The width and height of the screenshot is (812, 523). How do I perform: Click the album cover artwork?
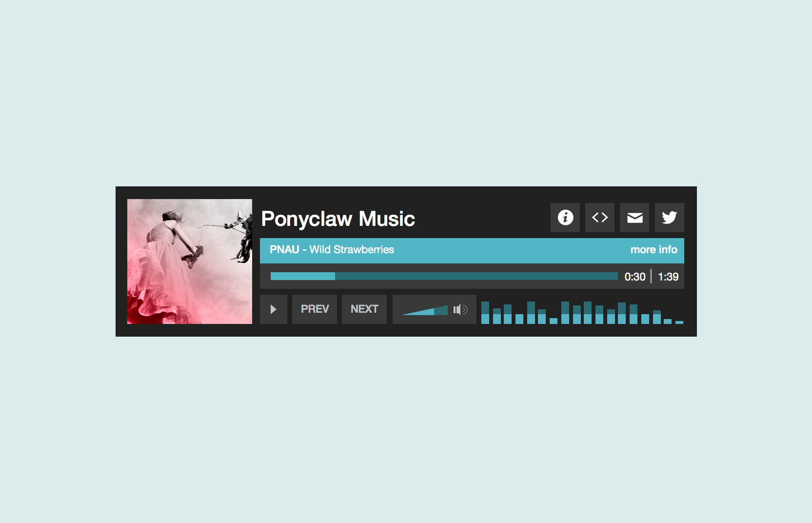190,261
